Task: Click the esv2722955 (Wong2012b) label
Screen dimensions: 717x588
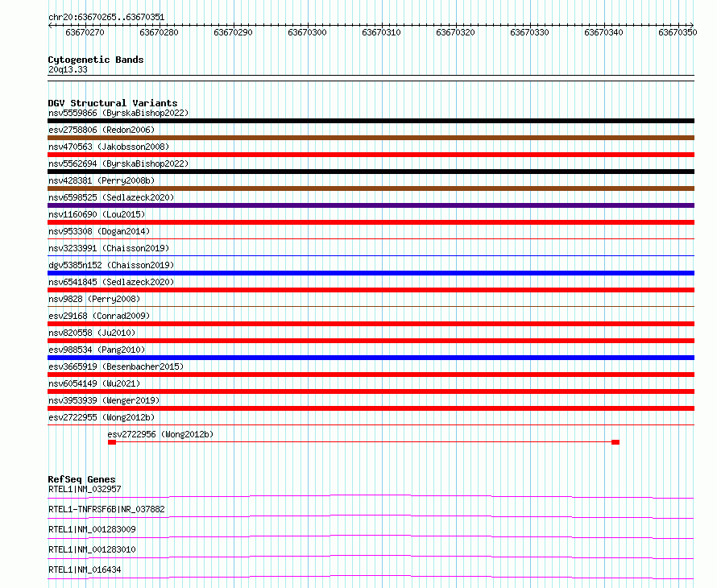Action: tap(102, 417)
